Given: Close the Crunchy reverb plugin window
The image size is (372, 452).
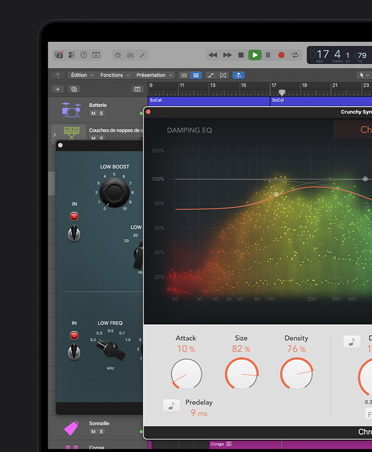Looking at the screenshot, I should click(148, 112).
